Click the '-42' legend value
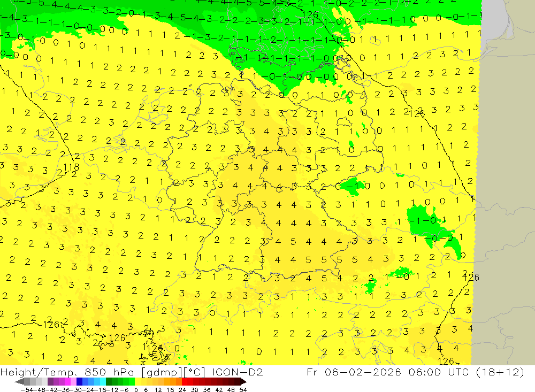Image resolution: width=535 pixels, height=392 pixels. 52,390
